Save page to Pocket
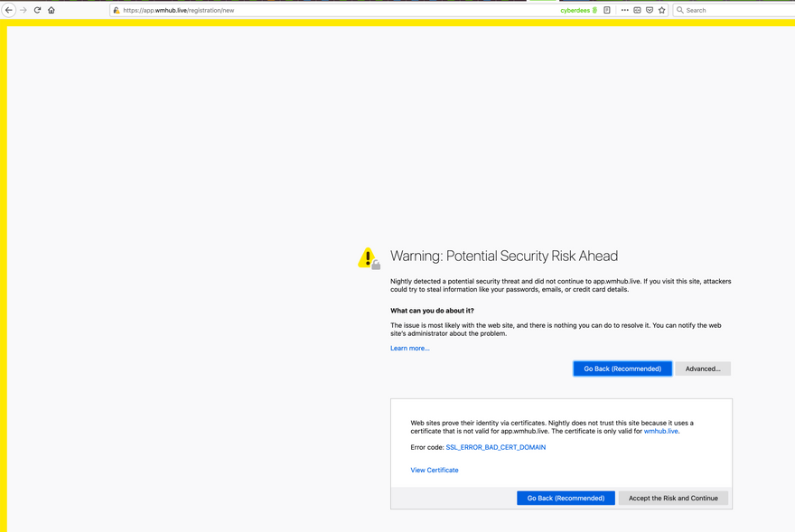The image size is (795, 532). [x=650, y=10]
